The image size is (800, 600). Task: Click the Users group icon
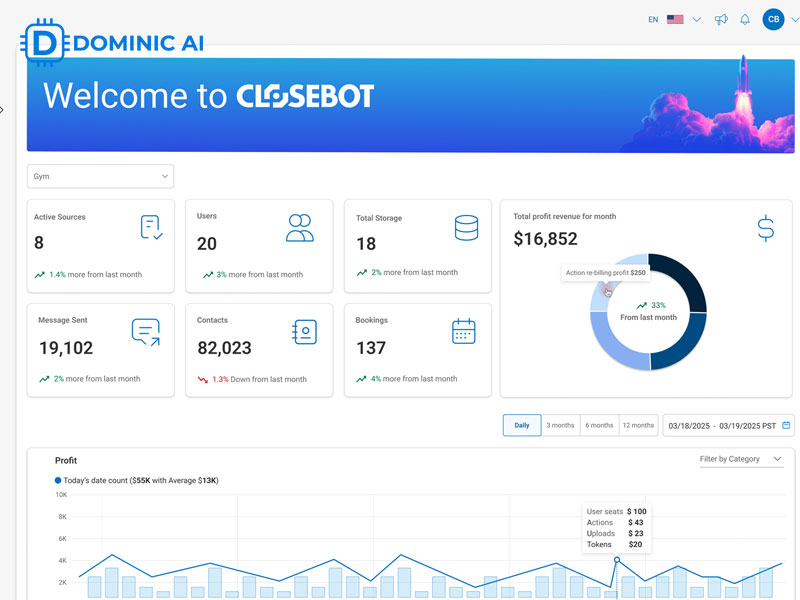coord(301,226)
